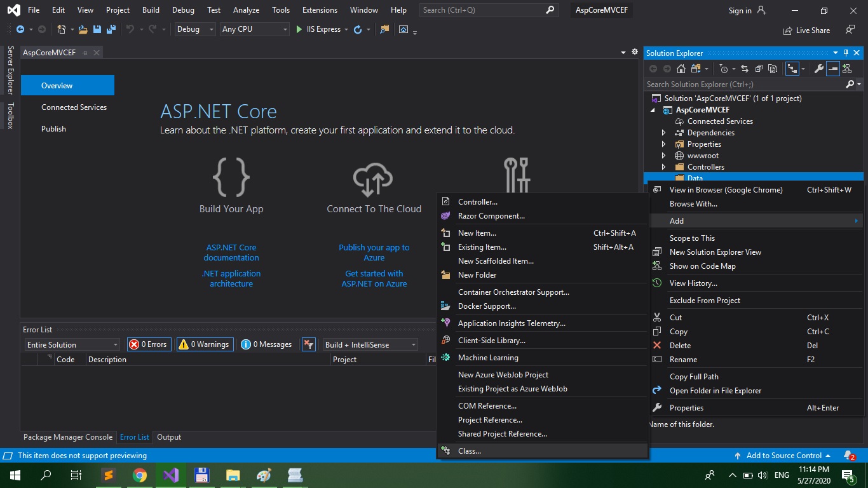Click Collapse All in Solution Explorer
The height and width of the screenshot is (488, 868).
(757, 69)
